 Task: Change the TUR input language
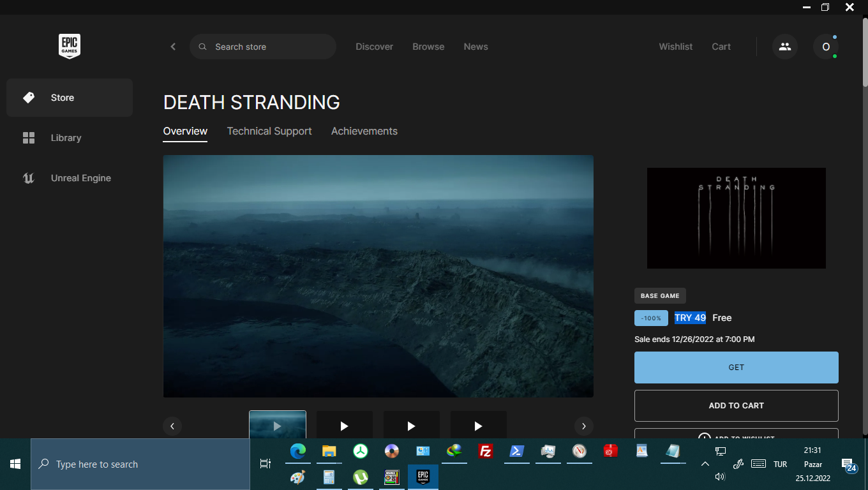click(x=780, y=464)
